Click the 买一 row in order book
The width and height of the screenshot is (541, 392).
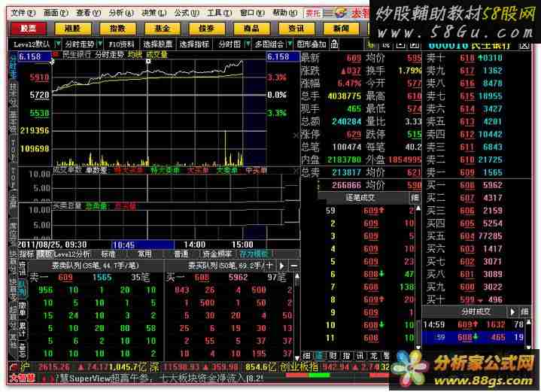coord(476,185)
